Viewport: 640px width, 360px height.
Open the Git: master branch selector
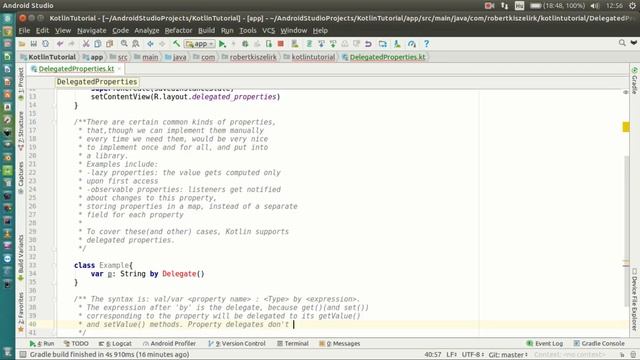[x=508, y=355]
